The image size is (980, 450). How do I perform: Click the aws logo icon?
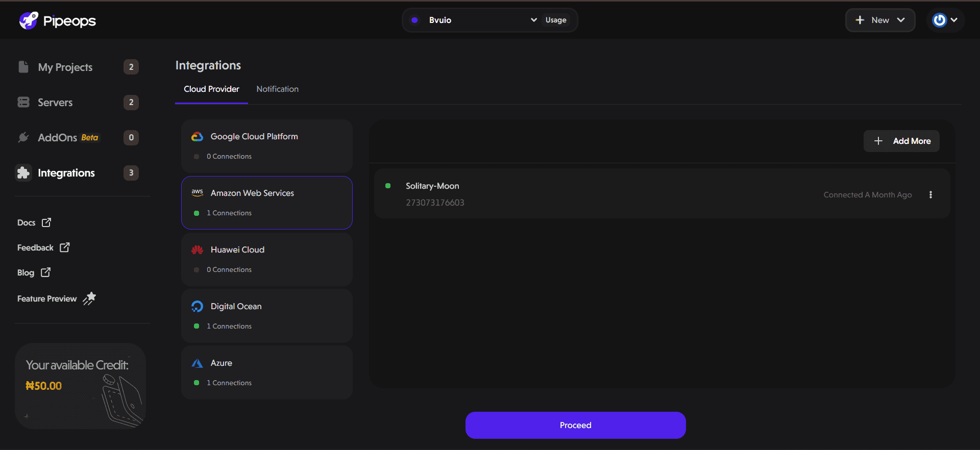click(198, 193)
